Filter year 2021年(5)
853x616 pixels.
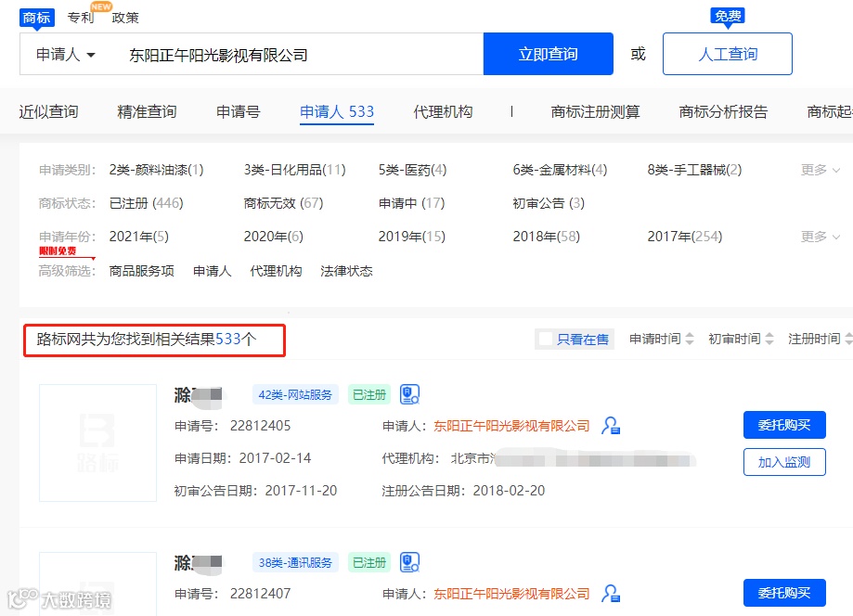click(138, 237)
